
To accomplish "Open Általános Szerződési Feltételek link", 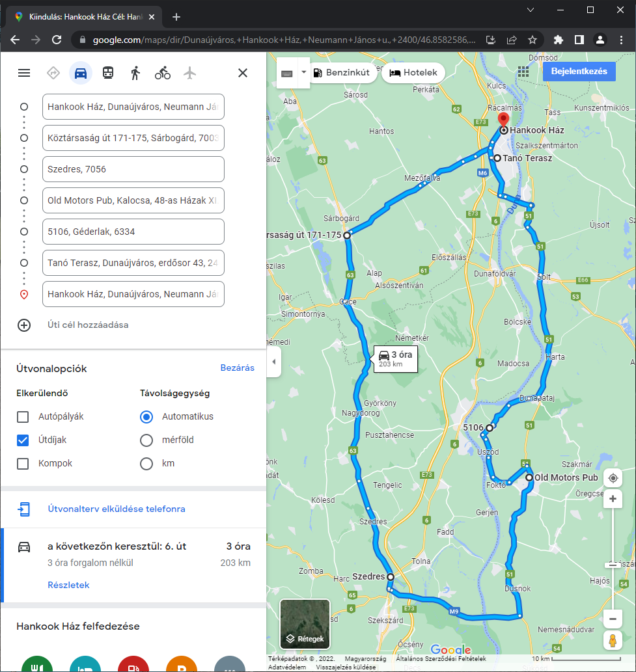I will 441,659.
